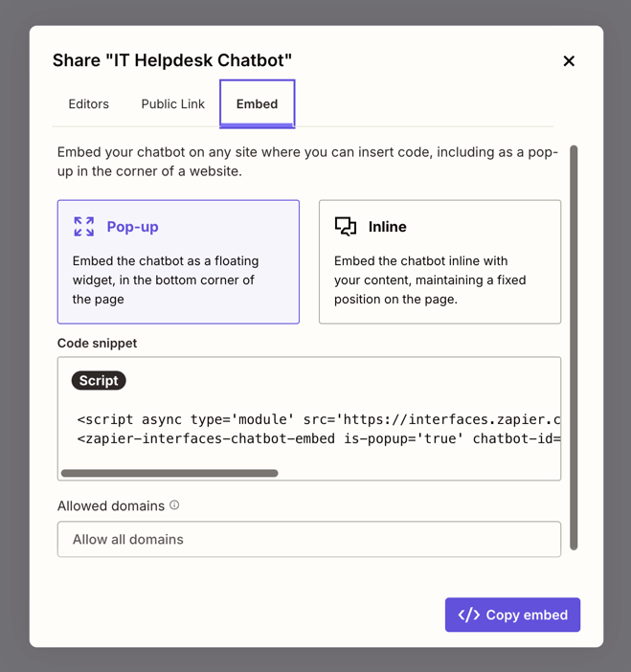Viewport: 631px width, 672px height.
Task: Click the Inline heading text
Action: 387,227
